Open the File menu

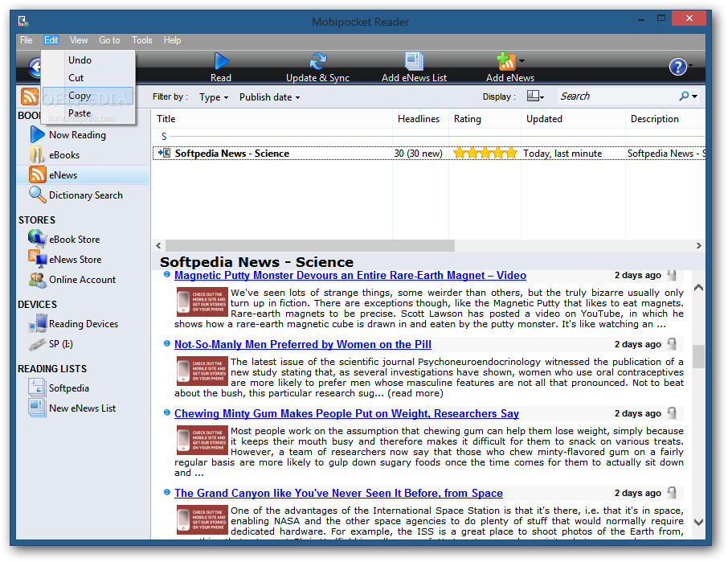click(x=26, y=40)
